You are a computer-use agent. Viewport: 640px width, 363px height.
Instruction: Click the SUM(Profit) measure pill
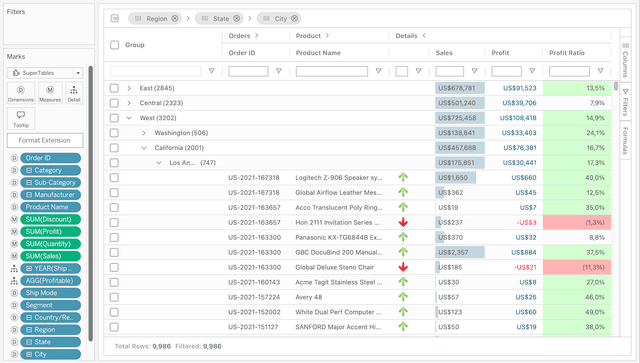[51, 232]
